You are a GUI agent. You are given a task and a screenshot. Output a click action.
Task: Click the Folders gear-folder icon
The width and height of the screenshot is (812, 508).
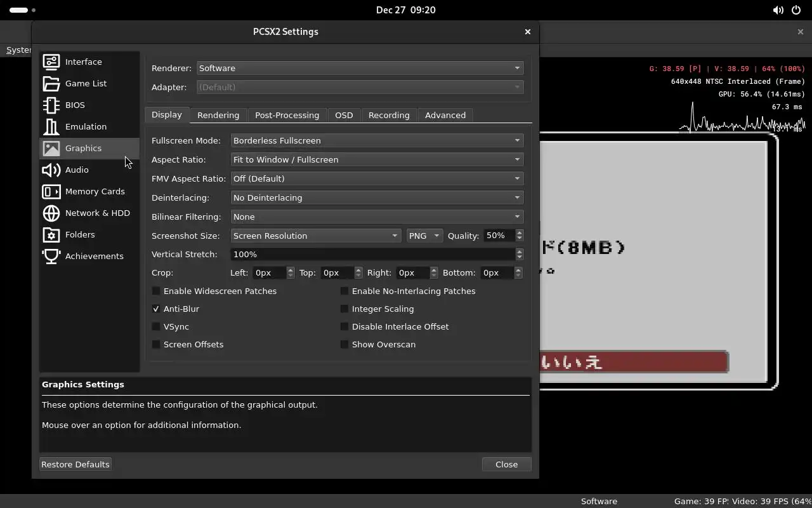(x=51, y=234)
